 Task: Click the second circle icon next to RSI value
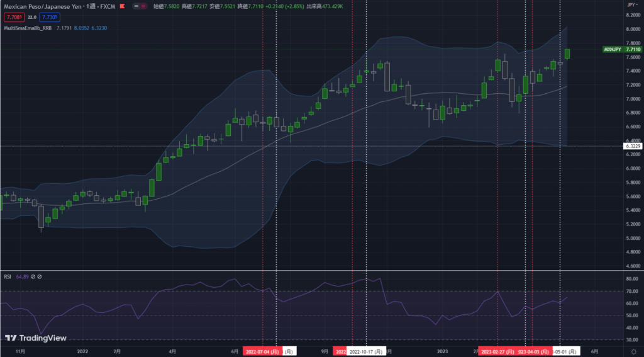tap(40, 276)
